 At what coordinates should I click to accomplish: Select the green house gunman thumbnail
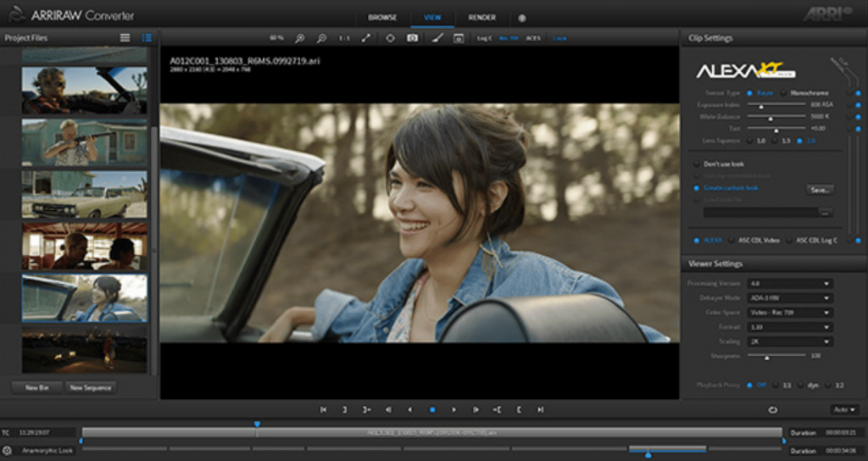(84, 142)
